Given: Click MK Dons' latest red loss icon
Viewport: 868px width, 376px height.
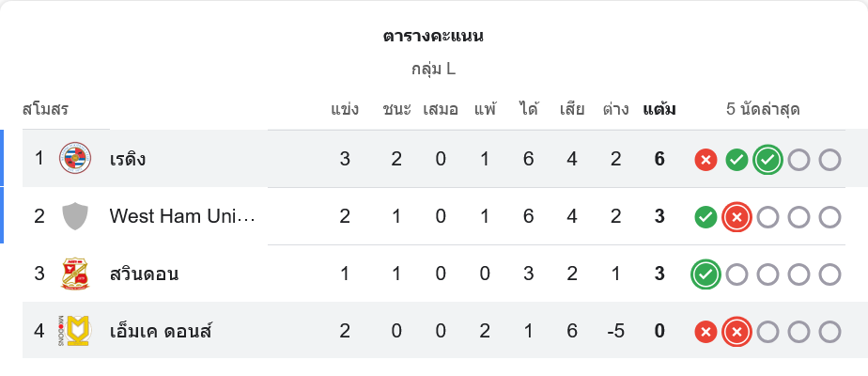Looking at the screenshot, I should tap(736, 332).
